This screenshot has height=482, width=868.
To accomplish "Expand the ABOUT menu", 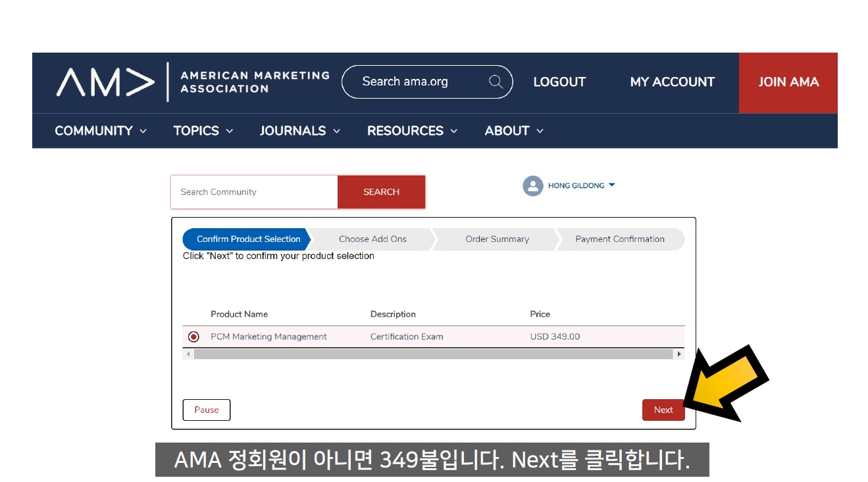I will (514, 131).
